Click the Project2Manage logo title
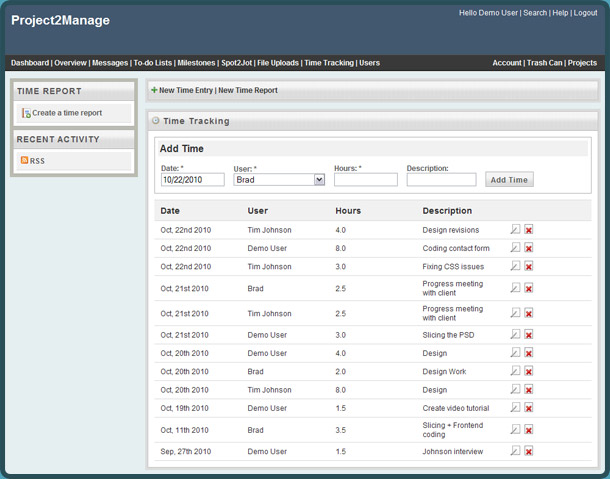 [60, 20]
